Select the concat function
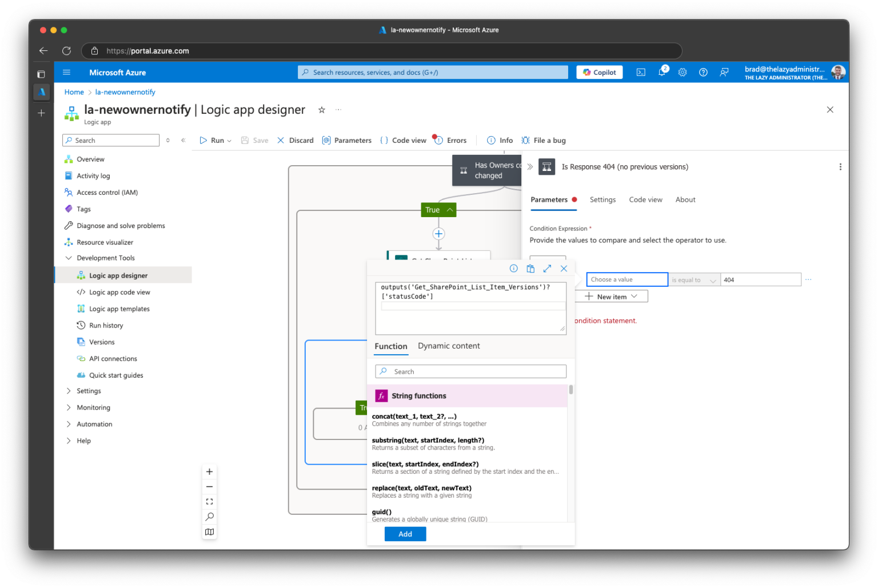Viewport: 878px width, 588px height. click(467, 420)
